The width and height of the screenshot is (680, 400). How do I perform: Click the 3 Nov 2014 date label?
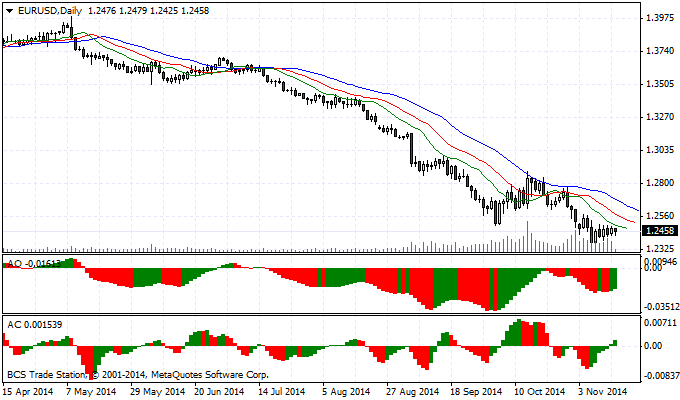(x=603, y=391)
